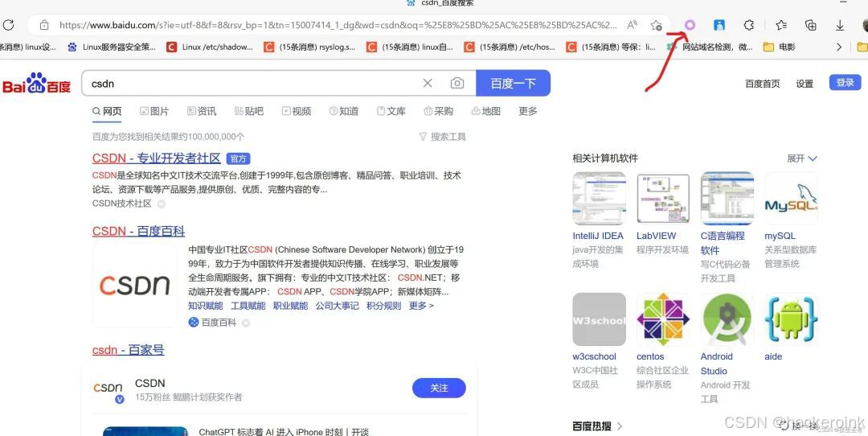Open the Downloads arrow icon

tap(840, 25)
